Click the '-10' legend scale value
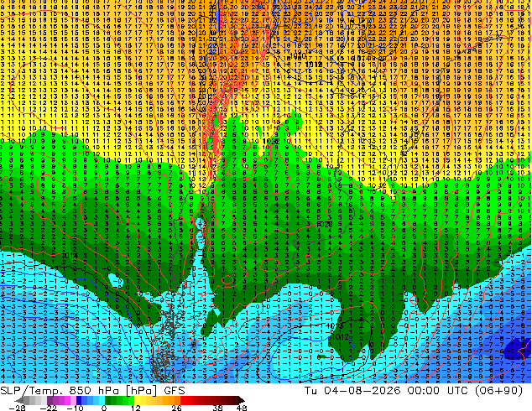Image resolution: width=532 pixels, height=411 pixels. pos(75,408)
